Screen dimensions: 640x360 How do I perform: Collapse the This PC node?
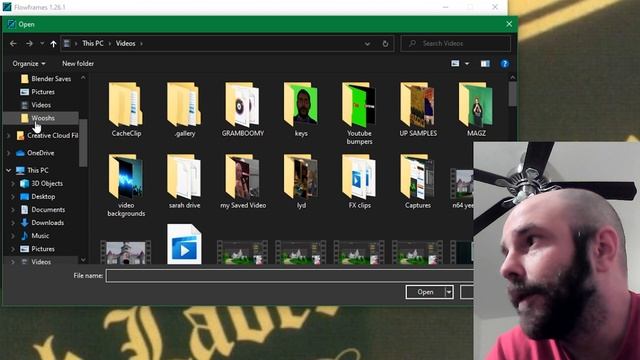pyautogui.click(x=9, y=170)
